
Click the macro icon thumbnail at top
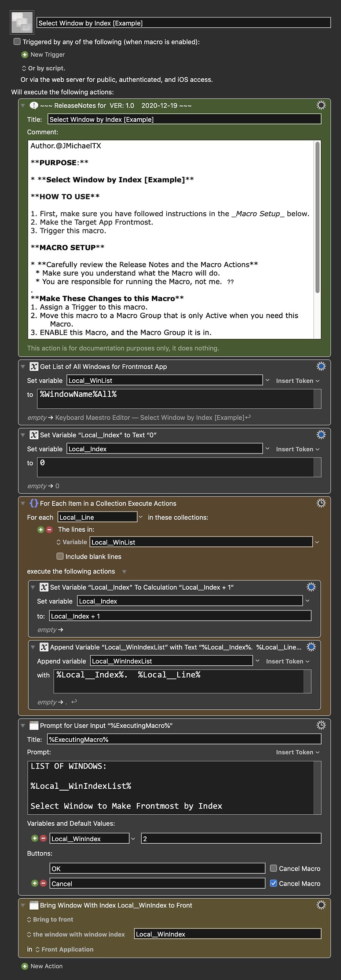click(x=22, y=22)
